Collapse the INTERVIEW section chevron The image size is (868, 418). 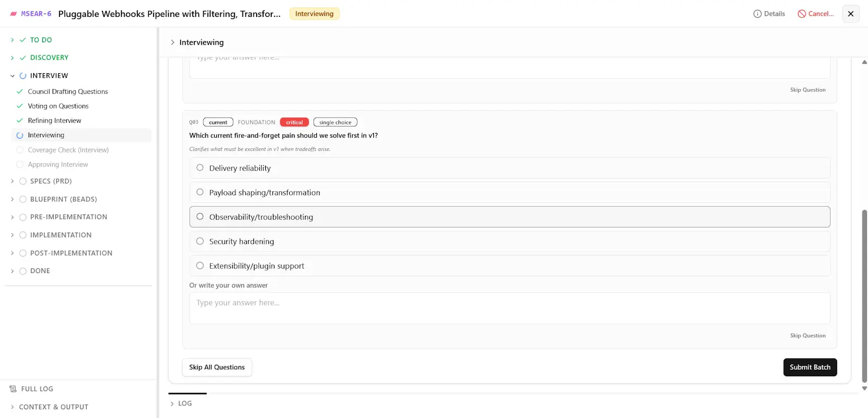[12, 76]
